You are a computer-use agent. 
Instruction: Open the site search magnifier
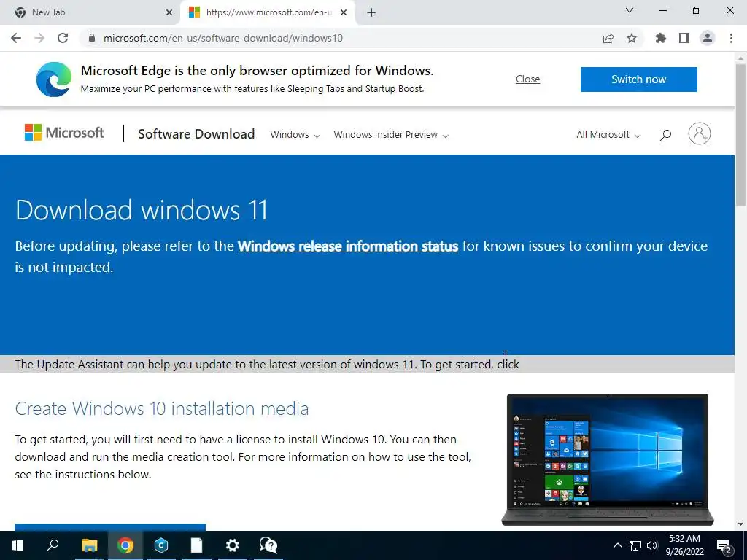pos(665,135)
